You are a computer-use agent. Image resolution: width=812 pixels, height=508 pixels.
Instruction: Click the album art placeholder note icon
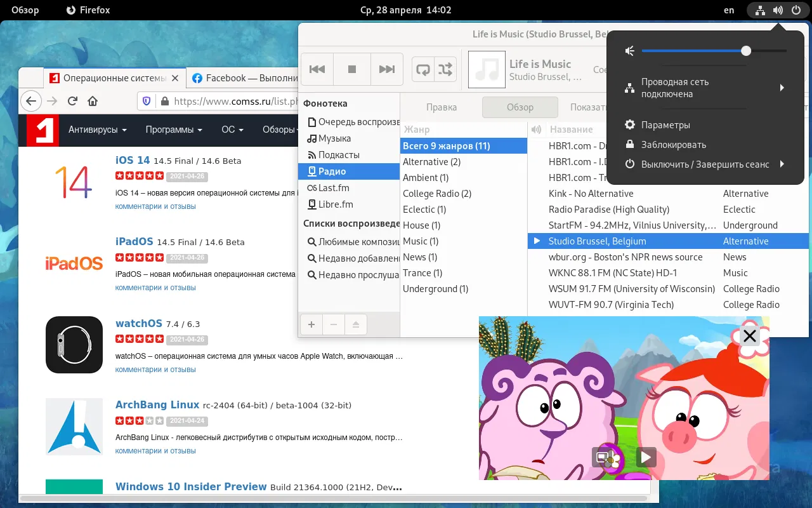point(487,70)
